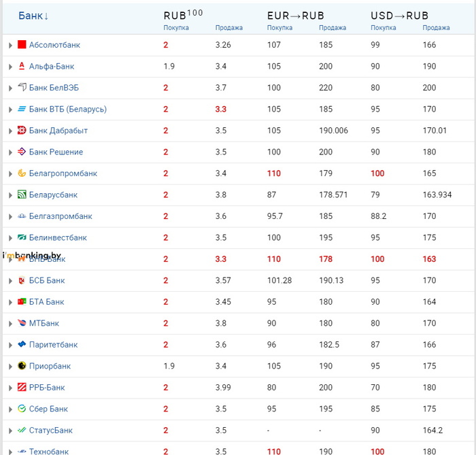The width and height of the screenshot is (476, 455).
Task: Open the Банк БелВЭБ link
Action: coord(54,88)
